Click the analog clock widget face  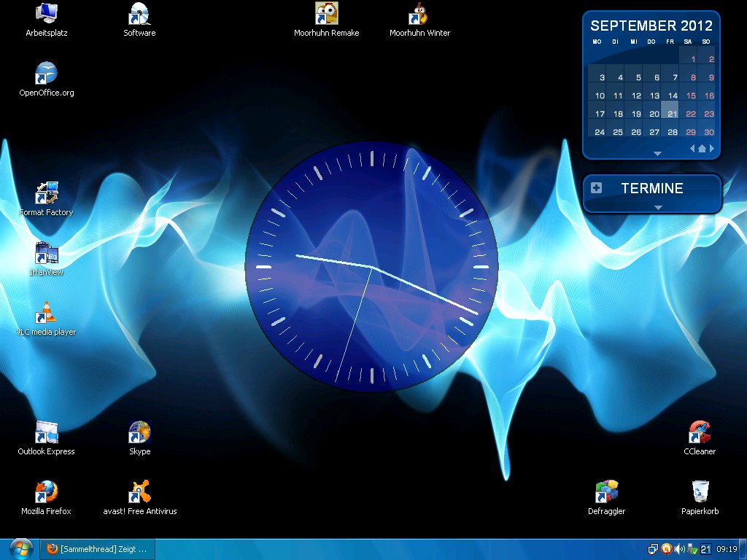(x=371, y=267)
